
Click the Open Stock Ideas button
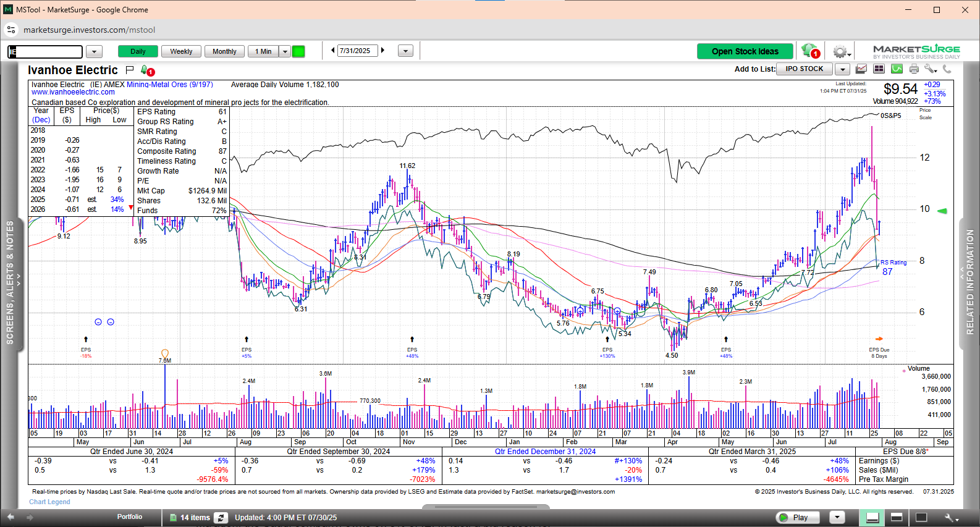(745, 51)
